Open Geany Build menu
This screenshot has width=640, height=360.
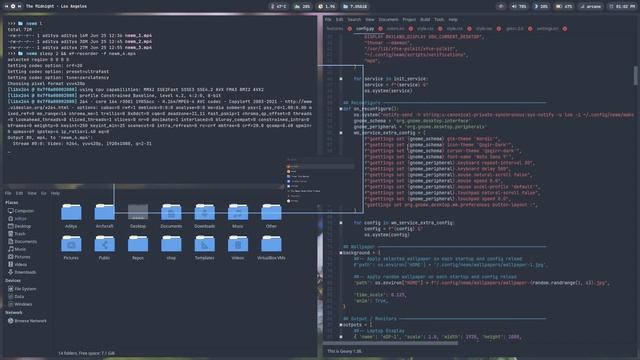(425, 20)
